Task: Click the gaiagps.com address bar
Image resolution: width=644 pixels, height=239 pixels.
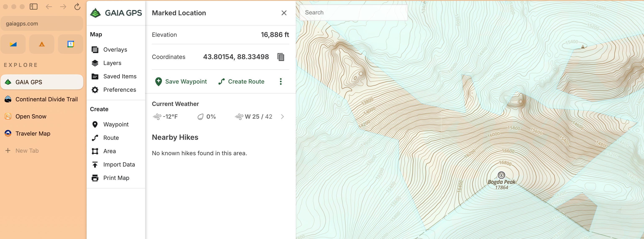Action: coord(42,24)
